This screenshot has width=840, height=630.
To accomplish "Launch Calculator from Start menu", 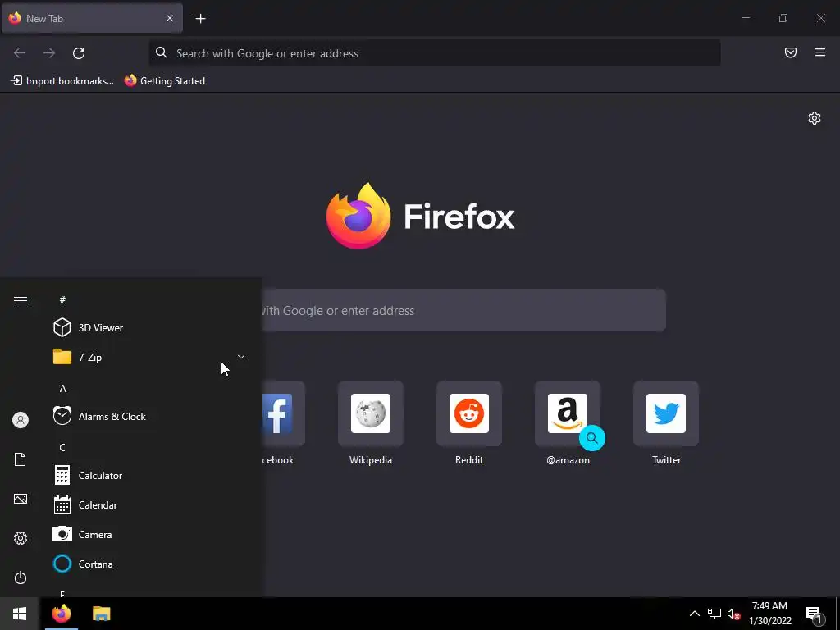I will 150,475.
